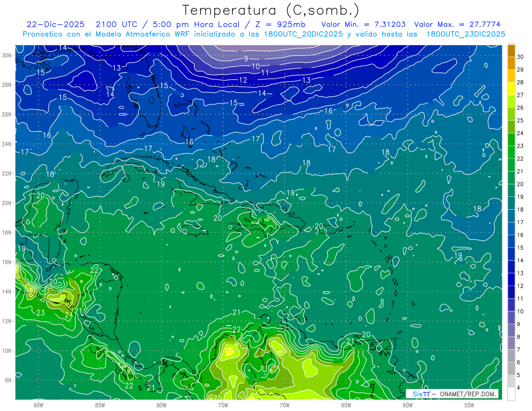Click the '12N' latitude axis label
The image size is (532, 411).
(x=7, y=321)
